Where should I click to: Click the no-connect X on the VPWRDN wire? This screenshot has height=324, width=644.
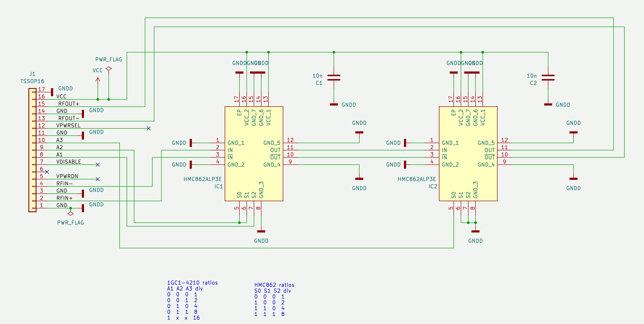(98, 179)
